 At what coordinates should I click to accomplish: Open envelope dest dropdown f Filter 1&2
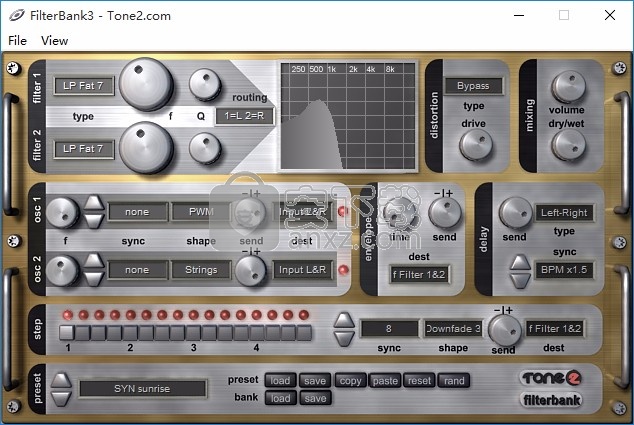click(419, 275)
